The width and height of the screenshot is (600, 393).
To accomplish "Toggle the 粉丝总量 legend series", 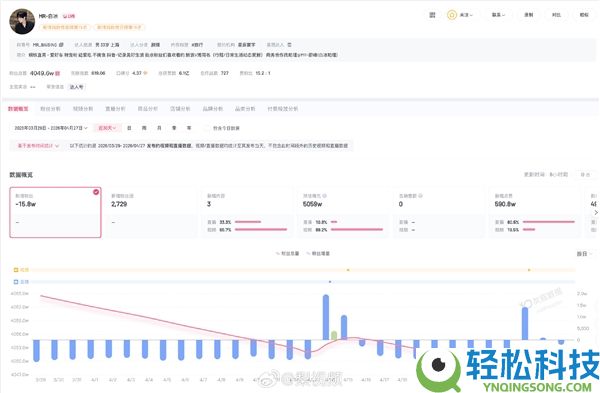I will coord(287,253).
